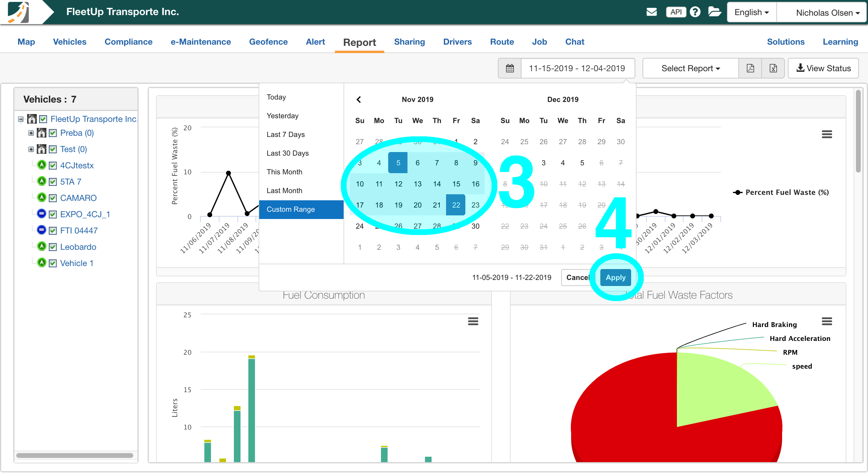Image resolution: width=868 pixels, height=473 pixels.
Task: Collapse the FleetUp Transporte Inc. tree node
Action: point(21,119)
